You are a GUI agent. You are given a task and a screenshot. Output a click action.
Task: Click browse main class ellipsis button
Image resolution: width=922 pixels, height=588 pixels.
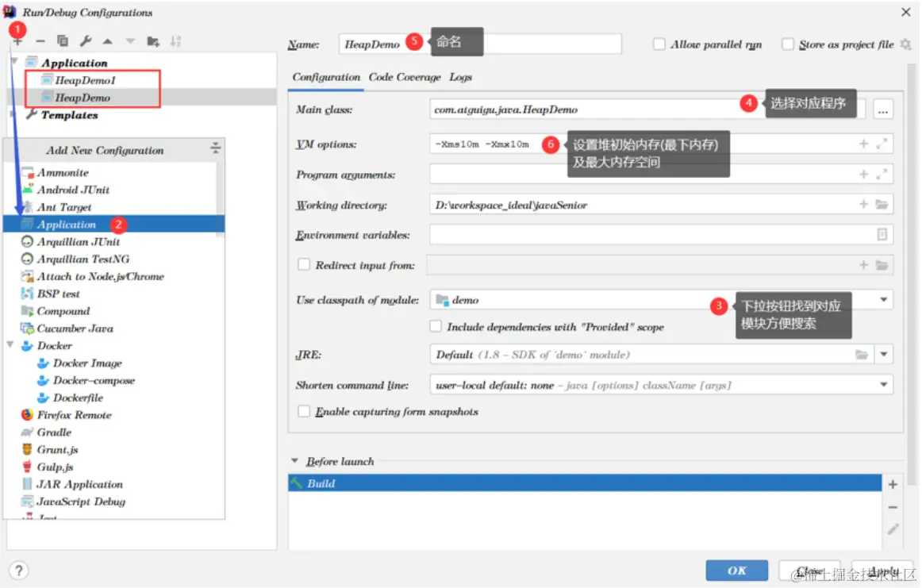(882, 110)
